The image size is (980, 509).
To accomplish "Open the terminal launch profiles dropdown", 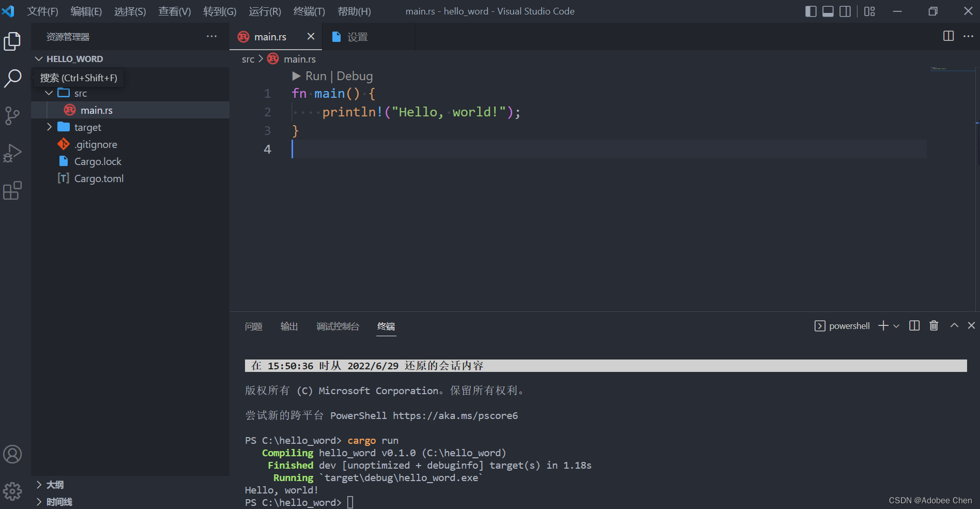I will (896, 325).
